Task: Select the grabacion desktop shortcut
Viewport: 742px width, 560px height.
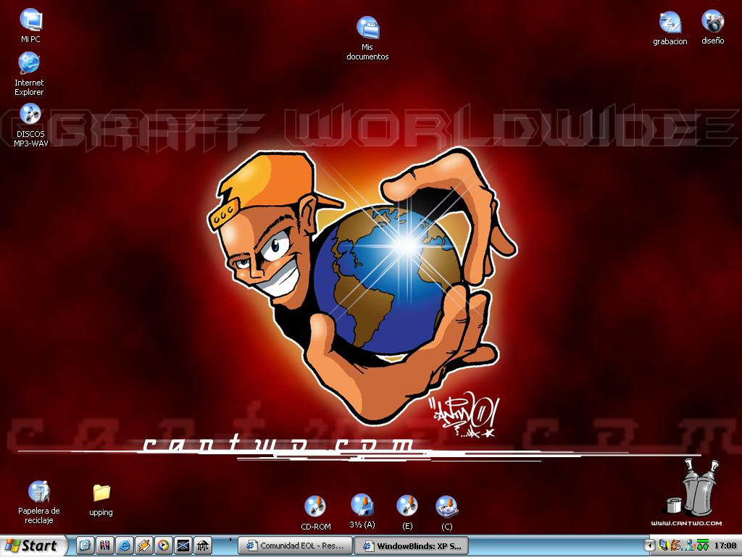Action: (x=670, y=23)
